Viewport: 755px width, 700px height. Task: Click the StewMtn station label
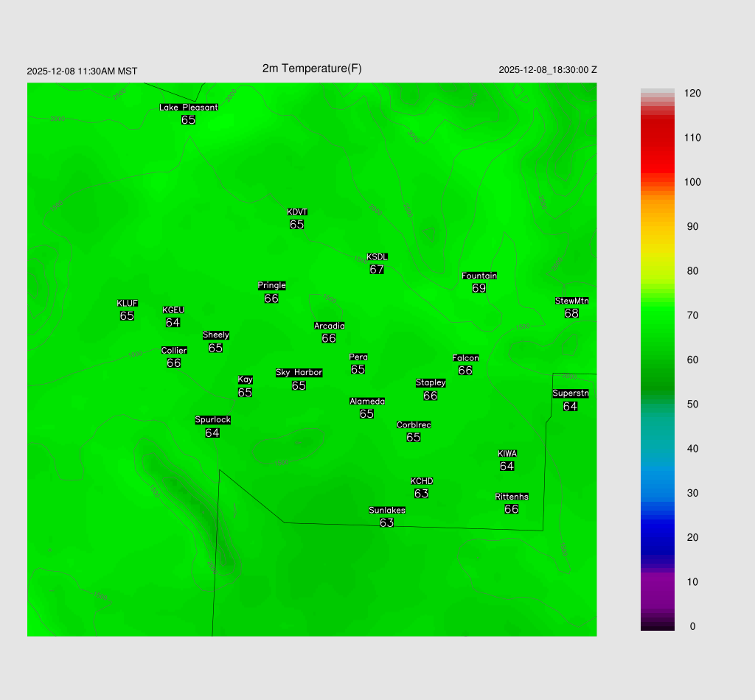tap(571, 301)
